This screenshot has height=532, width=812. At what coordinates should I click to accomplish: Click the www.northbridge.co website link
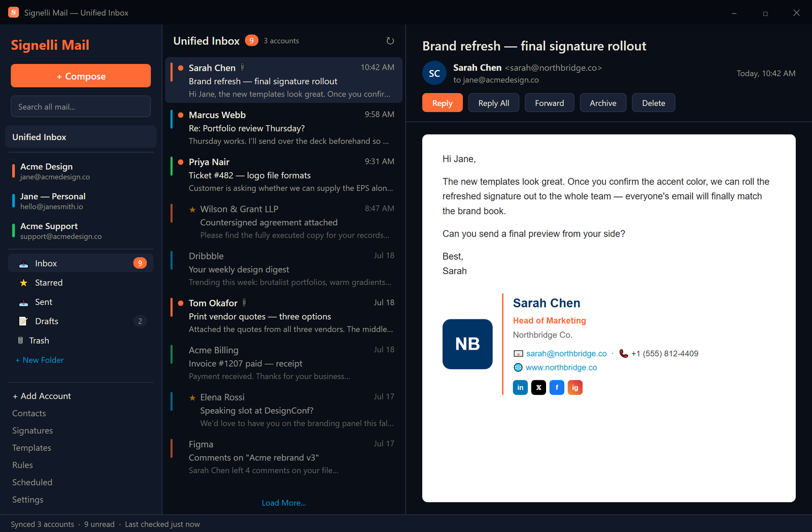coord(561,368)
